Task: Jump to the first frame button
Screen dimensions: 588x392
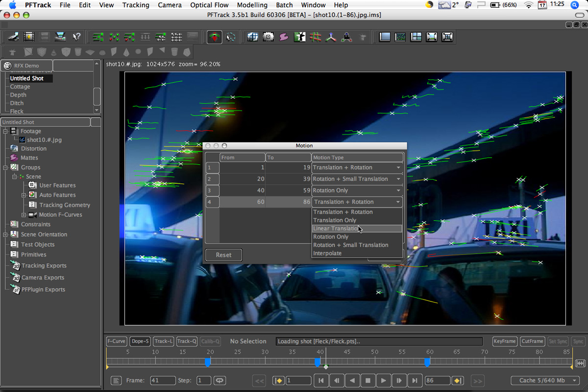Action: click(x=321, y=380)
